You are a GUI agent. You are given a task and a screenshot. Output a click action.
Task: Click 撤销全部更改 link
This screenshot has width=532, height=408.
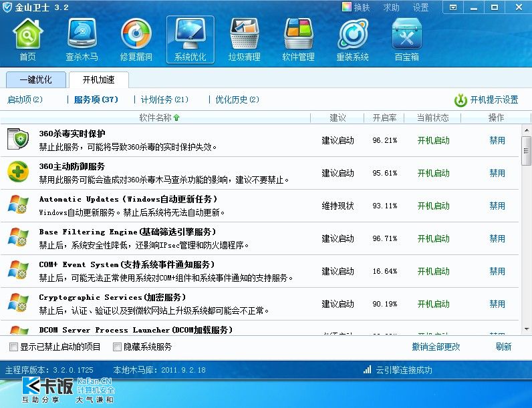436,347
